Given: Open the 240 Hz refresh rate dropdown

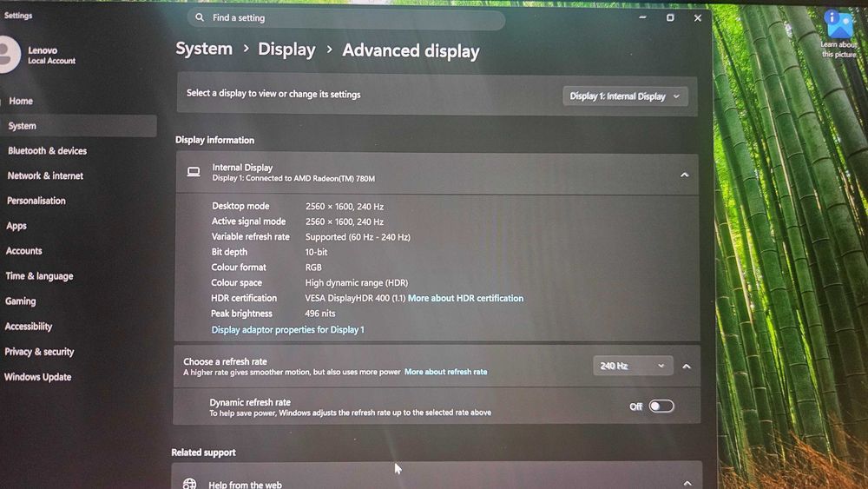Looking at the screenshot, I should click(633, 366).
